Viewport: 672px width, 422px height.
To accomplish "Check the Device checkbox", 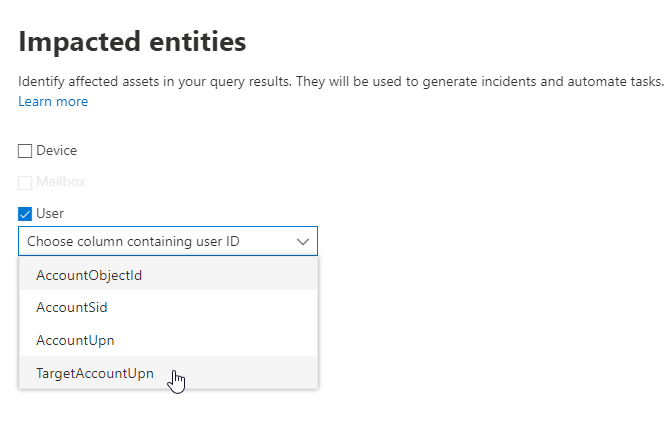I will [x=25, y=151].
